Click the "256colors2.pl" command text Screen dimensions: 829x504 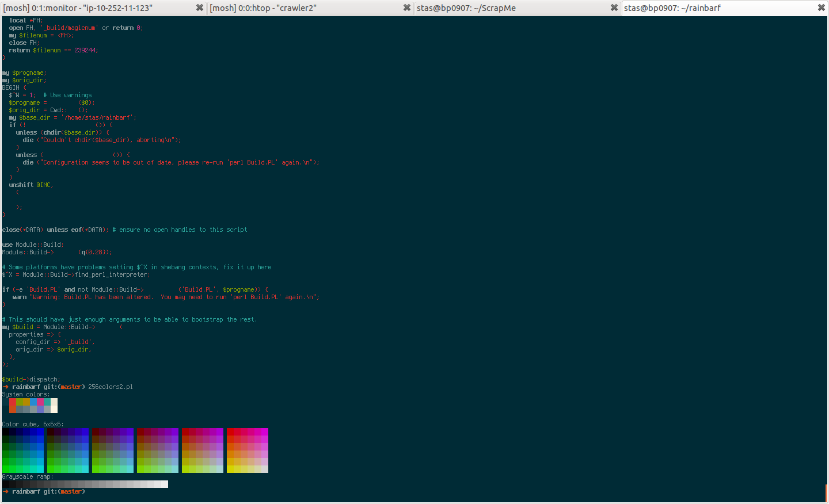[111, 387]
